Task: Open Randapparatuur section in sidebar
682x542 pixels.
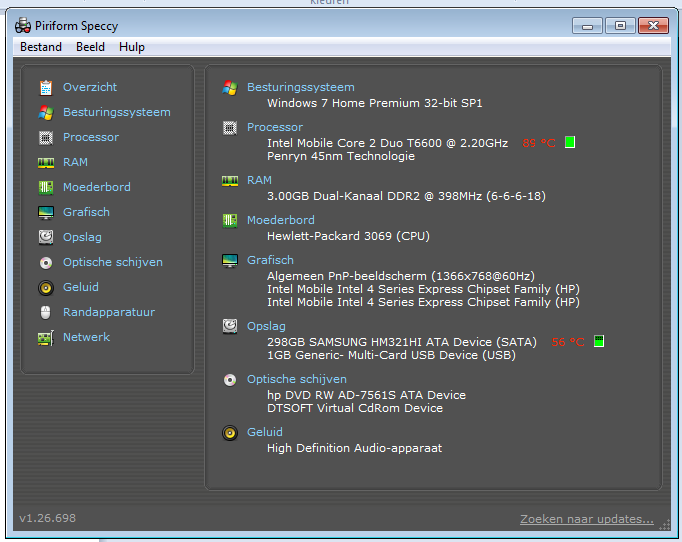Action: coord(109,312)
